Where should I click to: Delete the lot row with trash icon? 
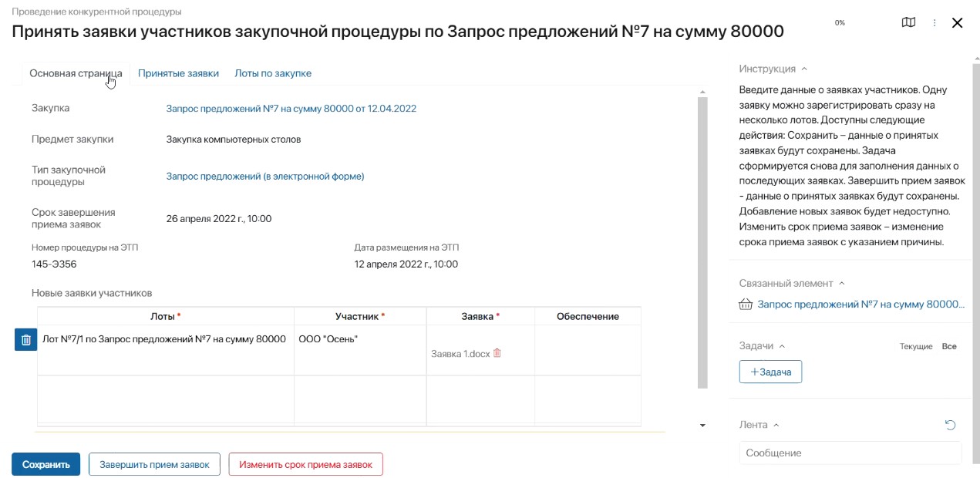pos(25,338)
